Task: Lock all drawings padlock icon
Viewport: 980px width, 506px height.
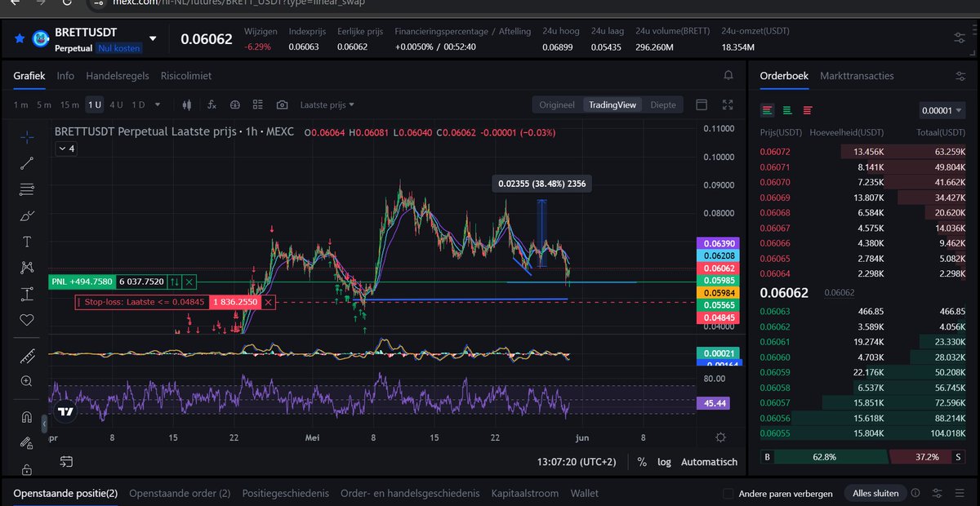Action: tap(27, 469)
